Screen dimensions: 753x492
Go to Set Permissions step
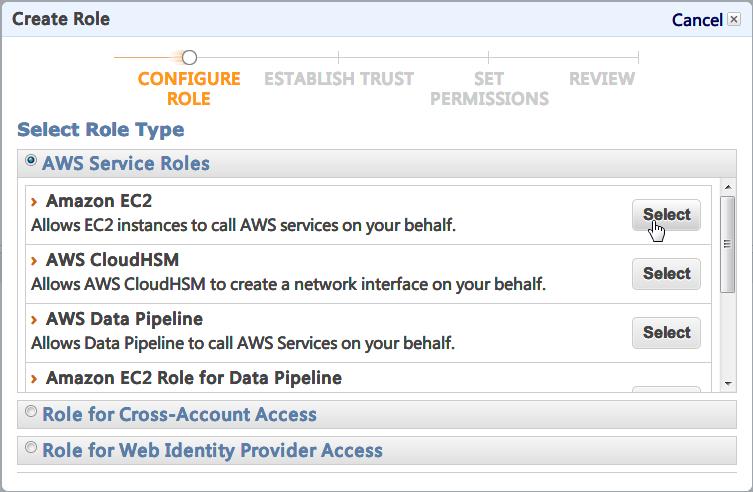[489, 88]
